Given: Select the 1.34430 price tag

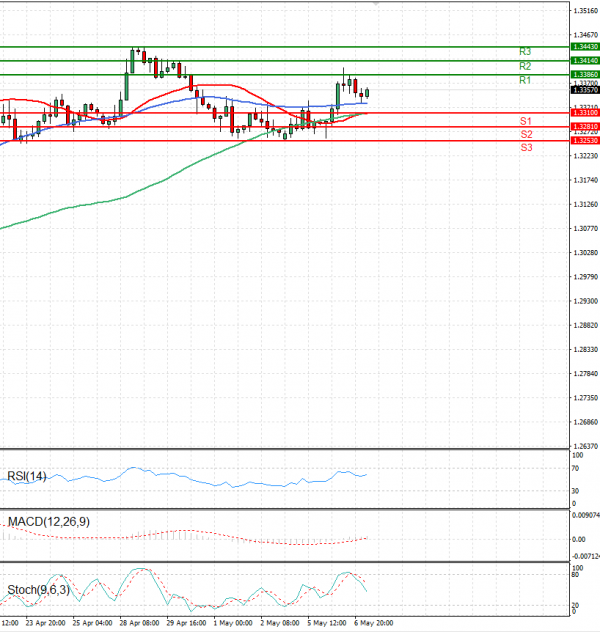Looking at the screenshot, I should tap(585, 47).
